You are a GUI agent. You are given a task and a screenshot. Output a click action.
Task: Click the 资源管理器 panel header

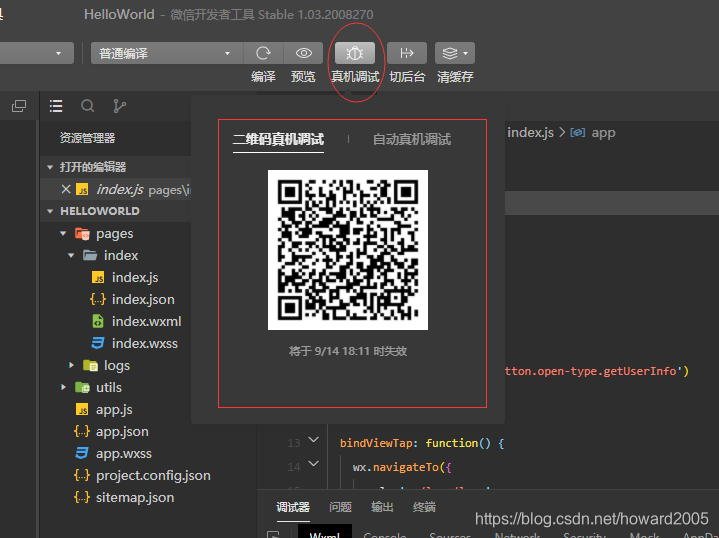87,138
